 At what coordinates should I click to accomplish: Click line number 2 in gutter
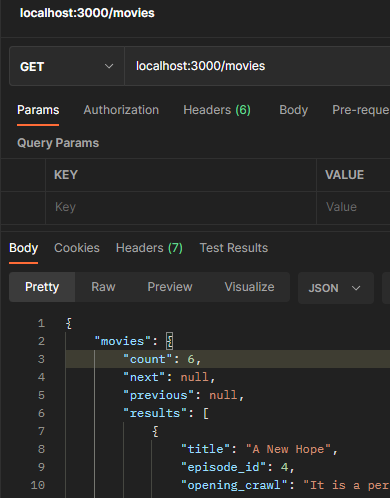click(x=41, y=341)
